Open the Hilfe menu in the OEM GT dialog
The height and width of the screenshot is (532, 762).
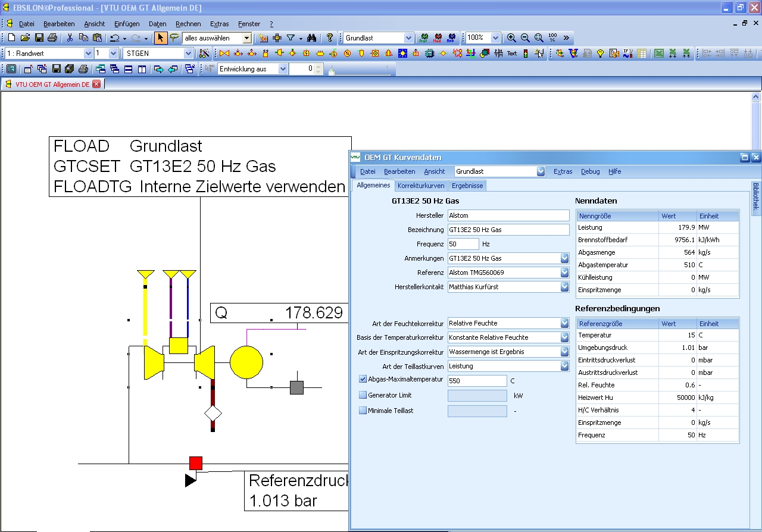(614, 171)
